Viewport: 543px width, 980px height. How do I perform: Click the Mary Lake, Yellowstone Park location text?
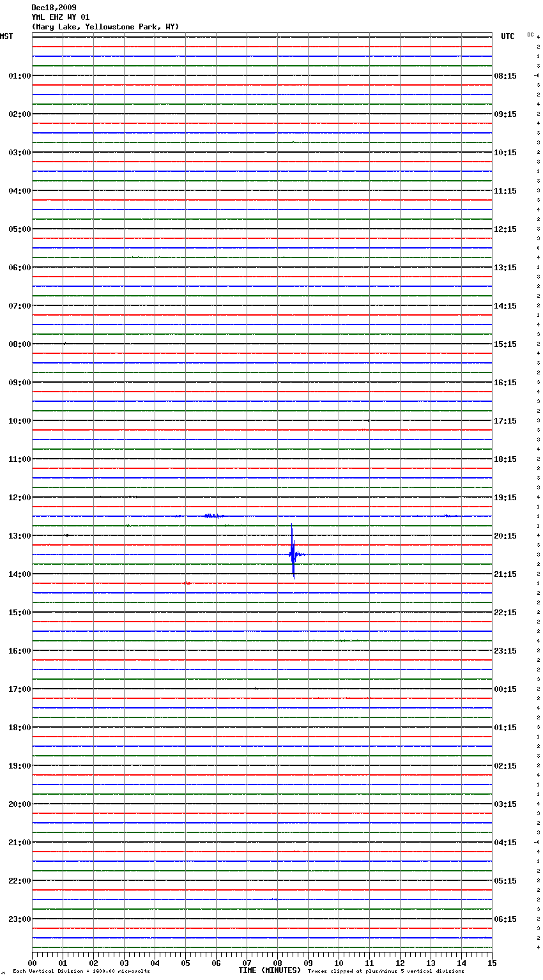(x=105, y=27)
